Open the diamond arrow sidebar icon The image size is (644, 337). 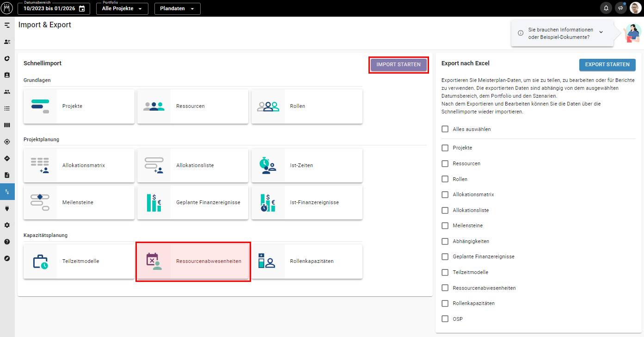pos(7,158)
